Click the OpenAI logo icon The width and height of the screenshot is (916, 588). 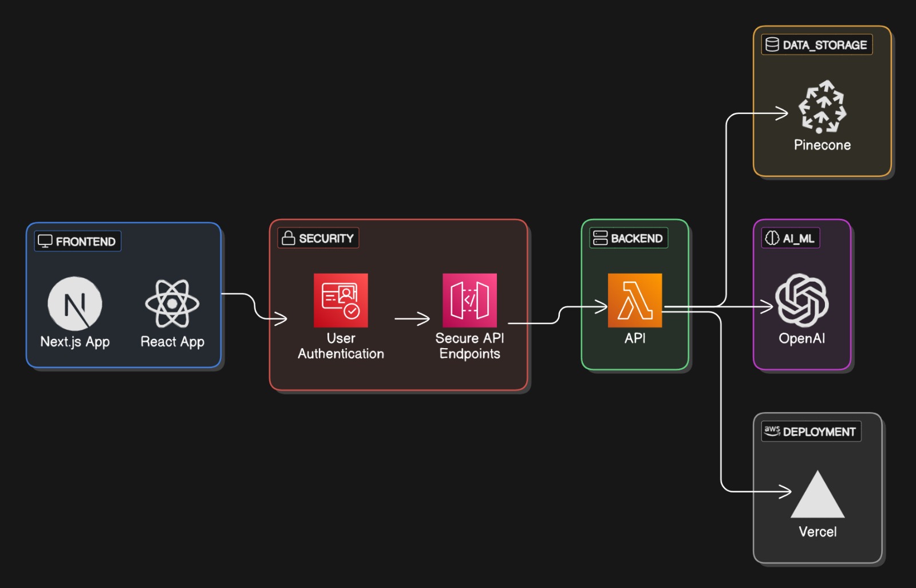coord(801,300)
